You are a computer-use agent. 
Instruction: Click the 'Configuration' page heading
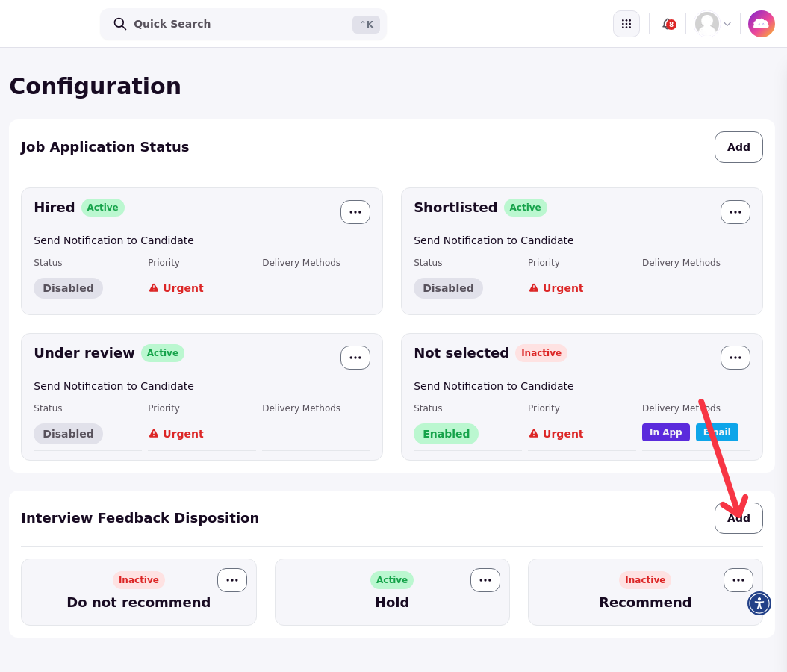[95, 87]
